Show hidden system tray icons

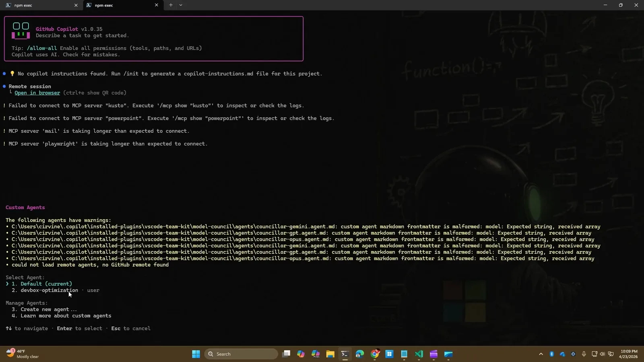click(x=541, y=354)
